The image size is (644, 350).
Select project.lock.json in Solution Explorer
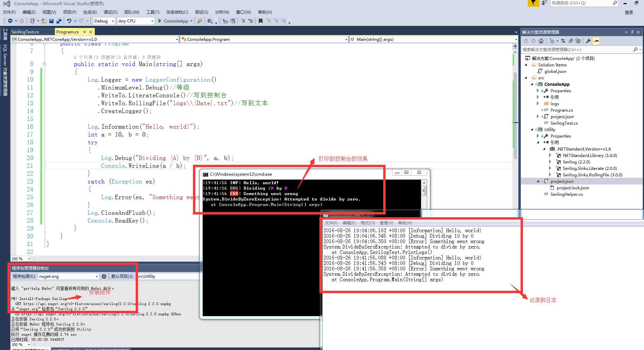573,188
